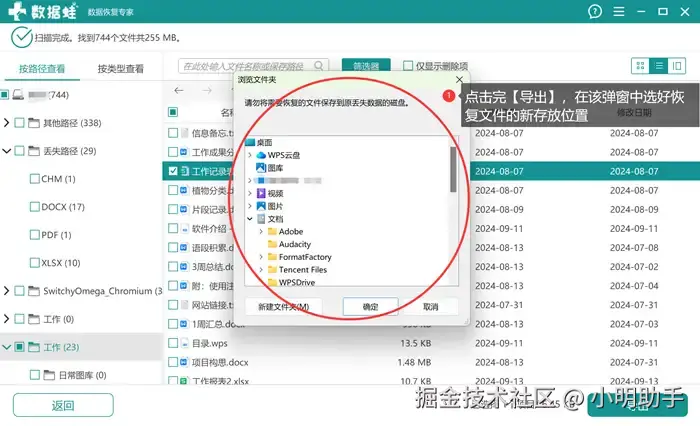
Task: Cancel with the 取消 button
Action: click(430, 307)
